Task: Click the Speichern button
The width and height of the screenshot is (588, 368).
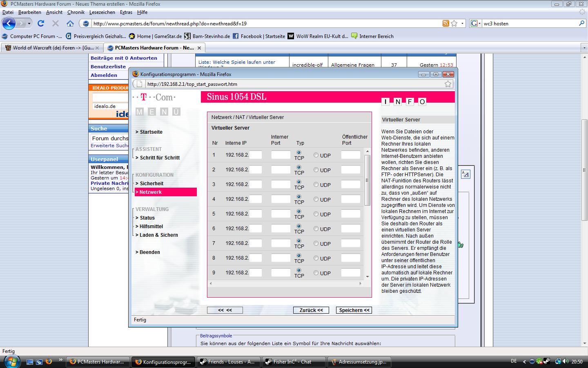Action: (354, 310)
